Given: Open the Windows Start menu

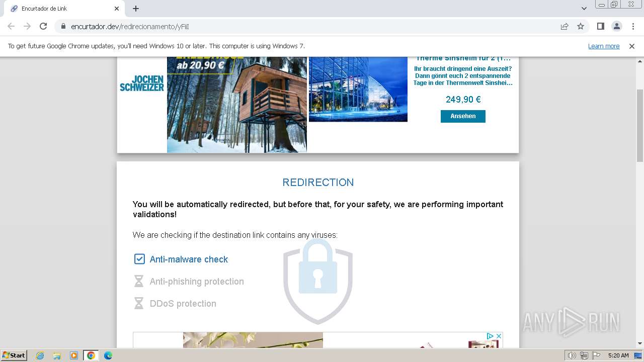Looking at the screenshot, I should click(x=14, y=355).
